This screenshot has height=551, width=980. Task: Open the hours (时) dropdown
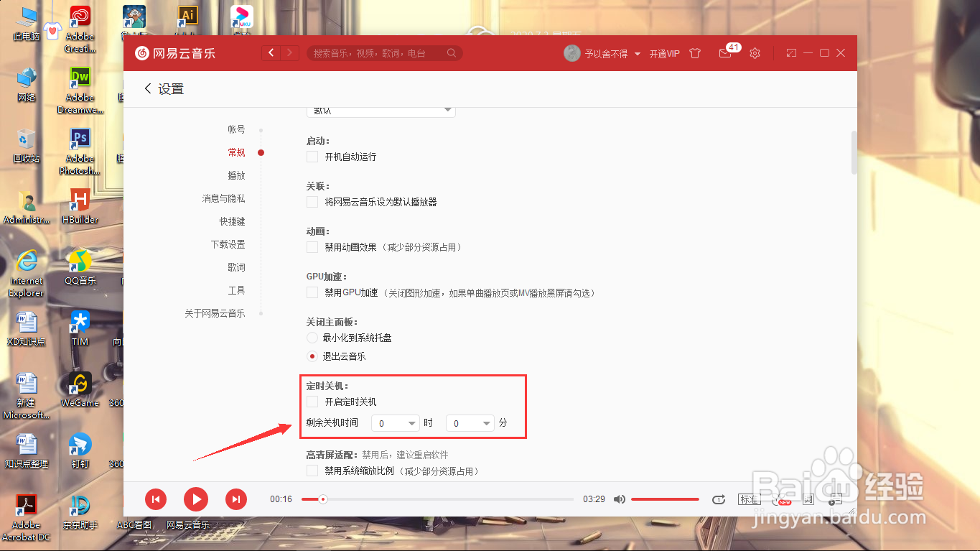click(396, 423)
